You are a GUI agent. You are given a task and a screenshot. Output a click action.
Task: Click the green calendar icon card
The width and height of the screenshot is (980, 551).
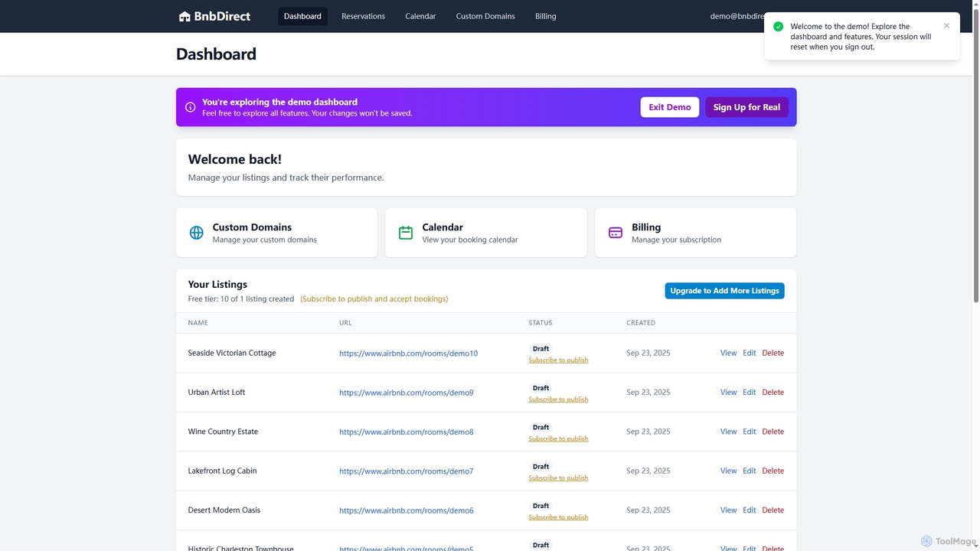pos(406,233)
